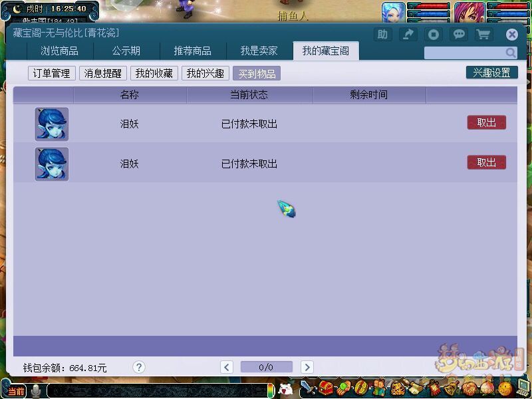Click the microphone voice icon
The height and width of the screenshot is (399, 532).
pos(35,391)
